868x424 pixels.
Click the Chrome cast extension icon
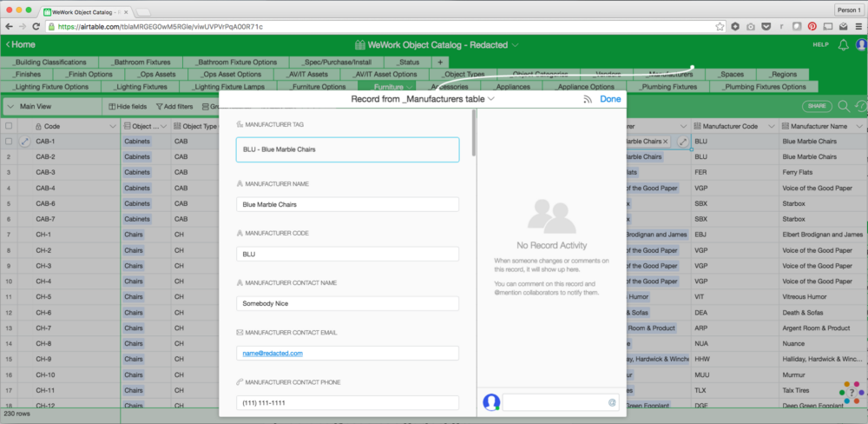[827, 26]
